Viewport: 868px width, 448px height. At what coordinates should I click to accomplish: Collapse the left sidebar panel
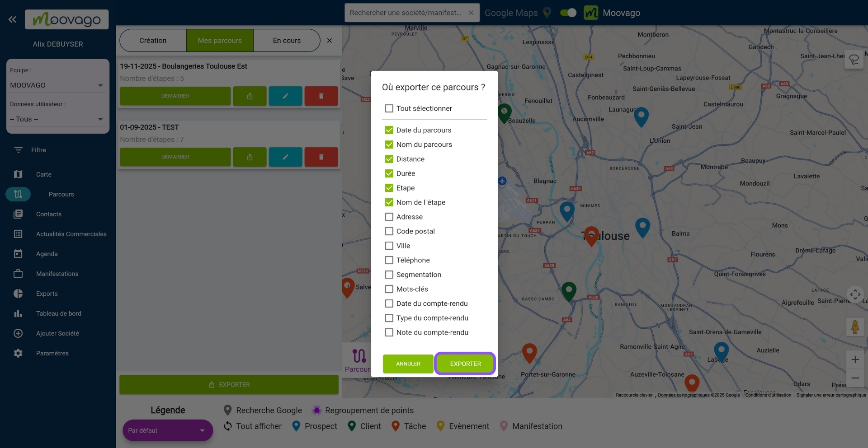tap(12, 19)
